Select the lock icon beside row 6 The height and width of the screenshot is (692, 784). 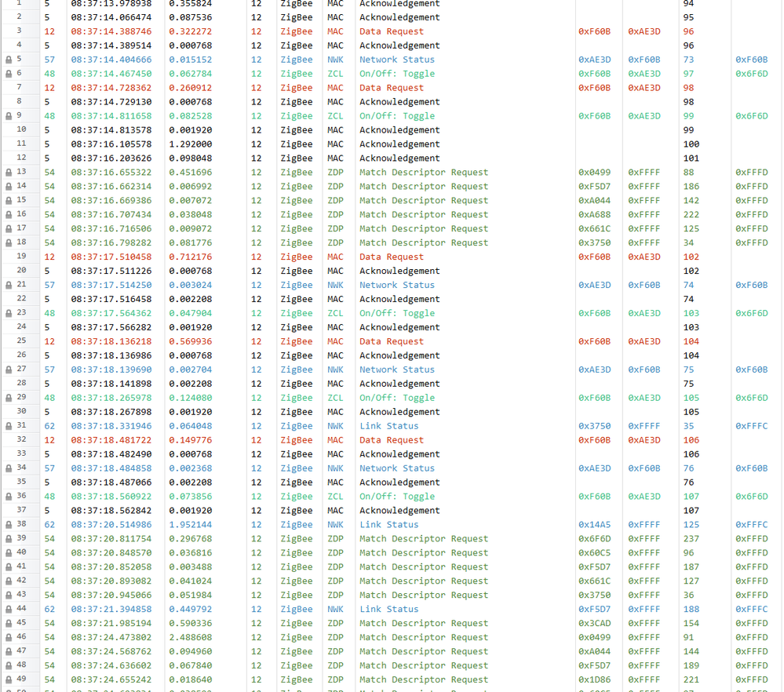pos(9,74)
